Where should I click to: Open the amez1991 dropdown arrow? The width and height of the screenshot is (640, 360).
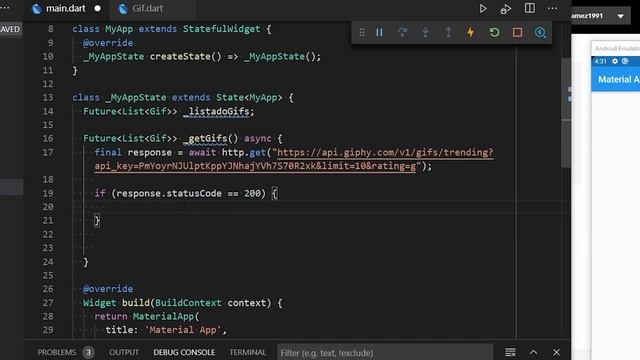620,16
